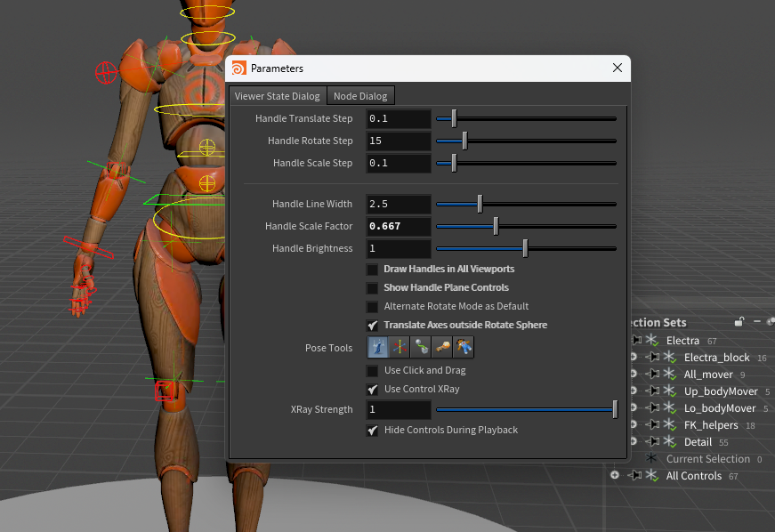This screenshot has width=775, height=532.
Task: Expand the All Controls selection set
Action: coord(615,475)
